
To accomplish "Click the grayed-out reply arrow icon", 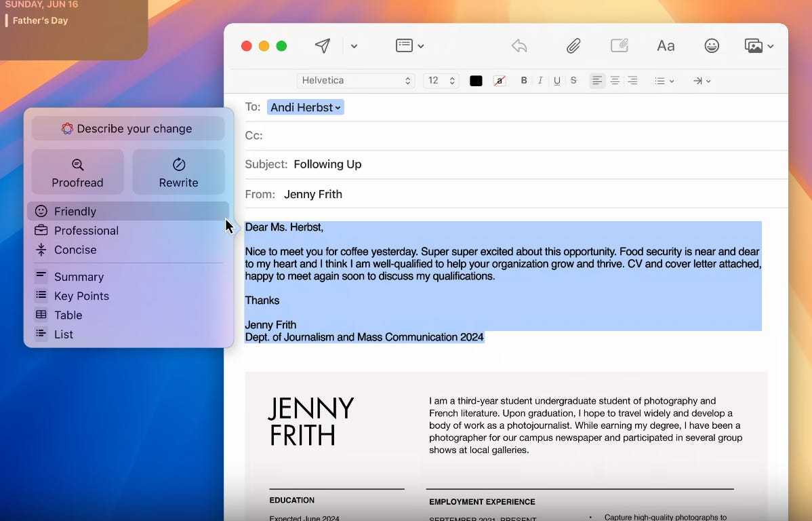I will pos(519,46).
